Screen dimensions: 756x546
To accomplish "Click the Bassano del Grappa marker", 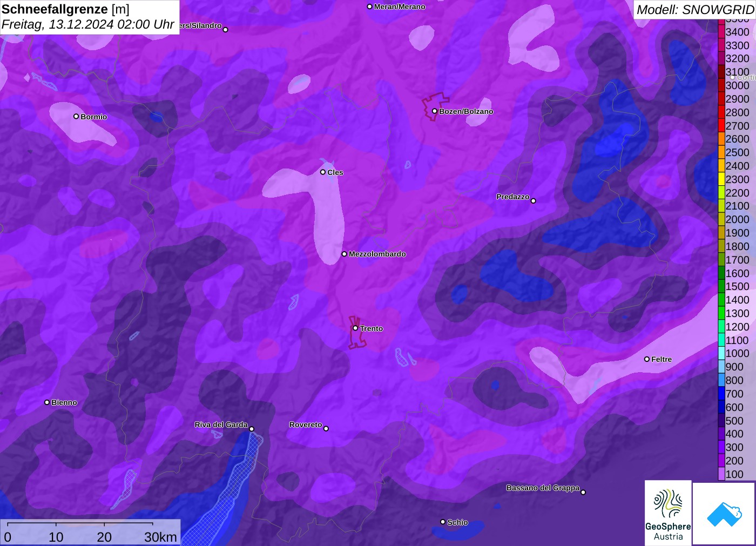I will [x=583, y=492].
